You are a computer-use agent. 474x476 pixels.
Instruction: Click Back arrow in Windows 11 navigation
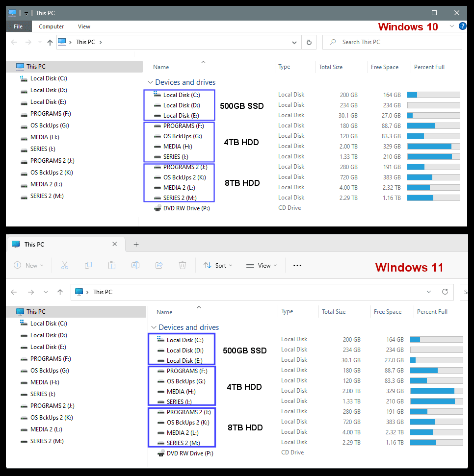coord(14,292)
